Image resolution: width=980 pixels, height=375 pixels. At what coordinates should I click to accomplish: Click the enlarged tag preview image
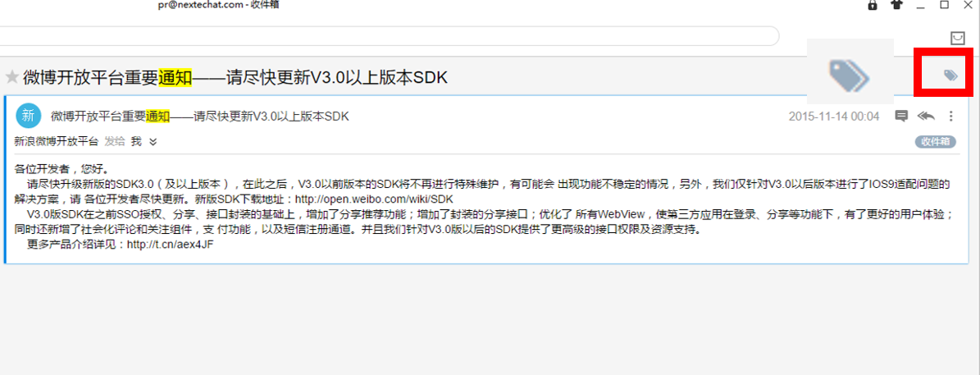click(850, 71)
